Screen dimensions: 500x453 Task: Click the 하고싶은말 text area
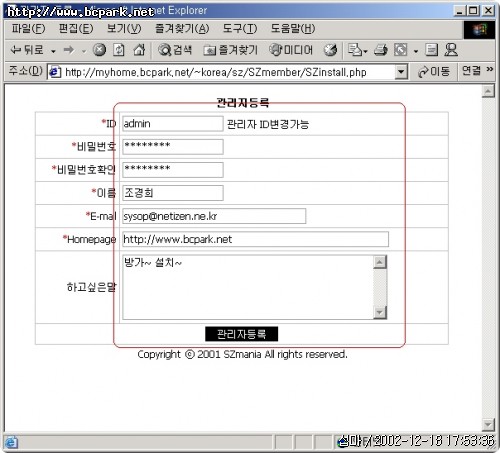pos(248,287)
